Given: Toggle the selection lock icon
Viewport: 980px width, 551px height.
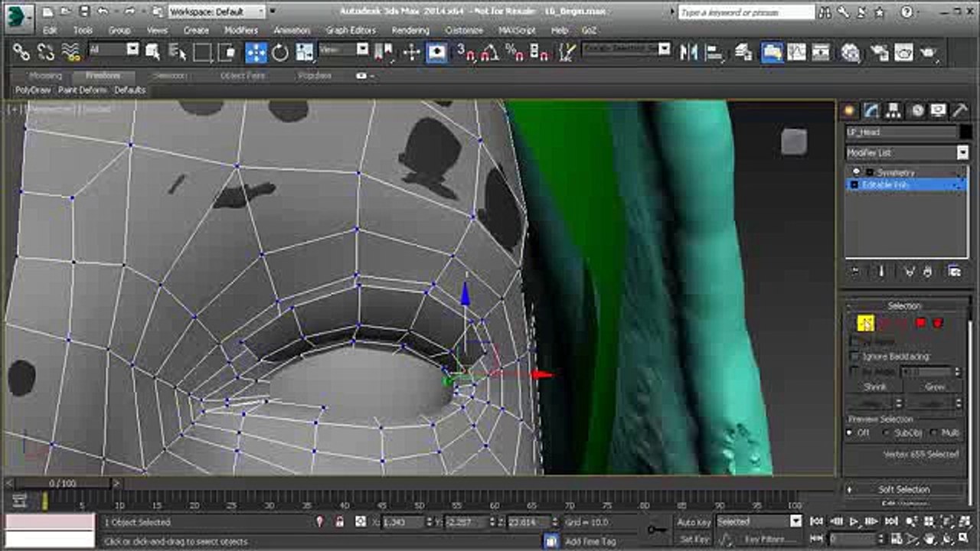Looking at the screenshot, I should coord(339,522).
